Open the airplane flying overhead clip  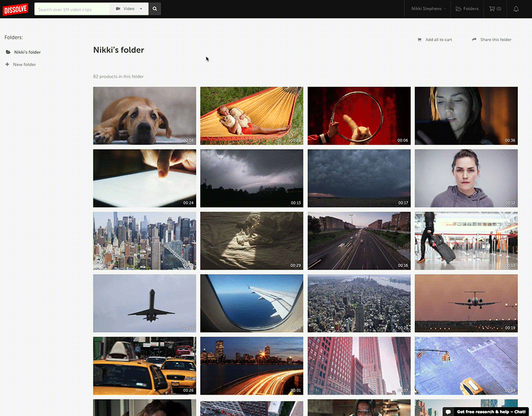click(x=145, y=303)
